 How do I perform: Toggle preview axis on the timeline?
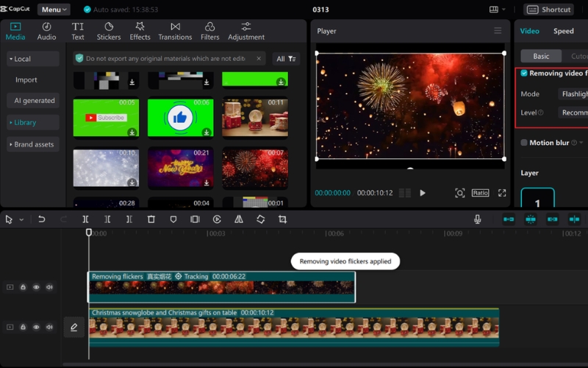tap(574, 219)
